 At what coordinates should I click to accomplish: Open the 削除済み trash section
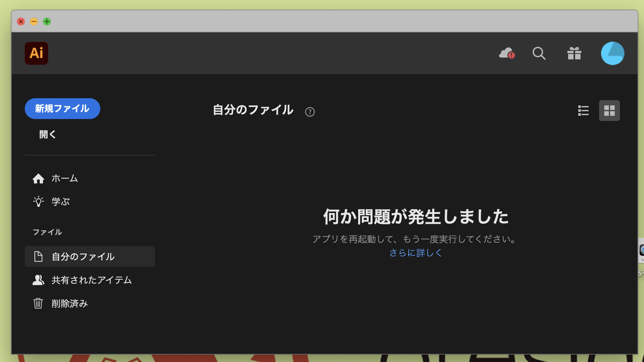(70, 303)
